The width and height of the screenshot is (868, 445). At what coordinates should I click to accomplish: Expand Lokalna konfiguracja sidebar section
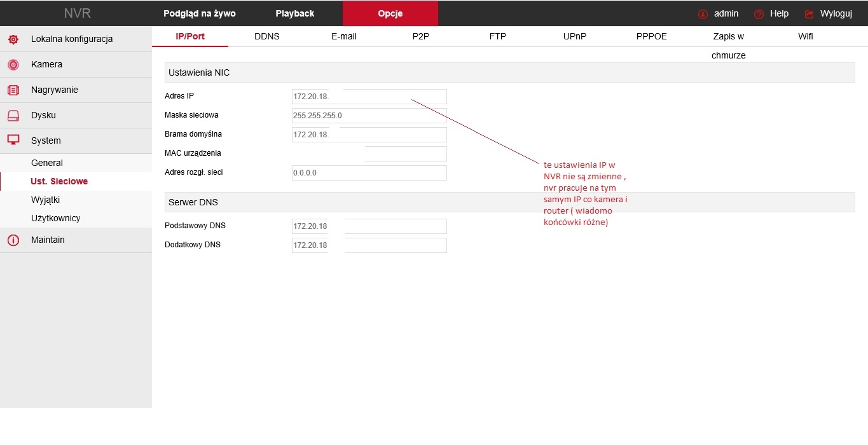76,39
